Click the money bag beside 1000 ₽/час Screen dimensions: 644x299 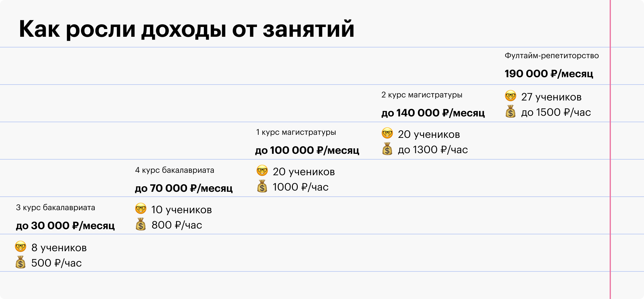tap(262, 186)
